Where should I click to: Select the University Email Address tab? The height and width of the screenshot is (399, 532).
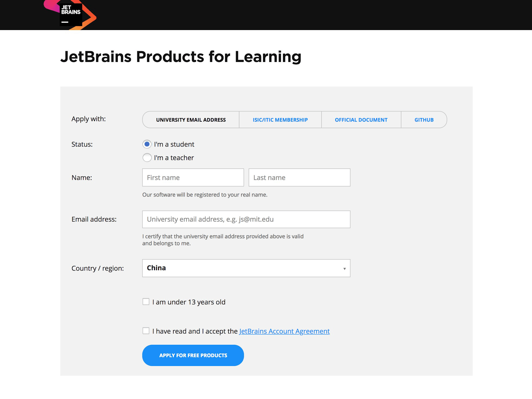(x=191, y=120)
